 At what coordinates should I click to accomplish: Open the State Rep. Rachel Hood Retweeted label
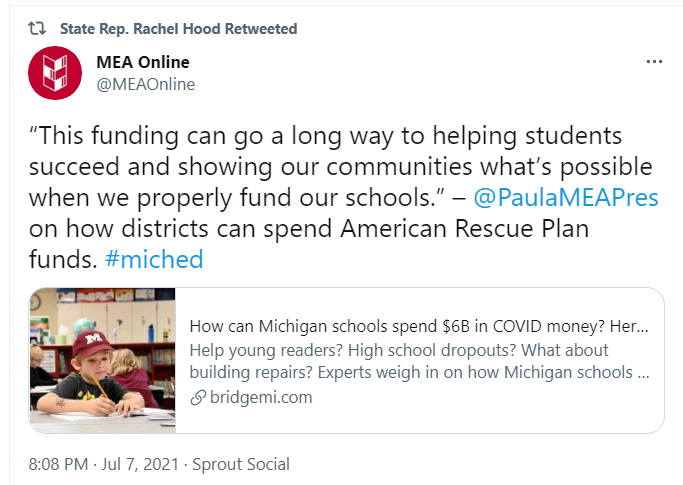tap(178, 29)
